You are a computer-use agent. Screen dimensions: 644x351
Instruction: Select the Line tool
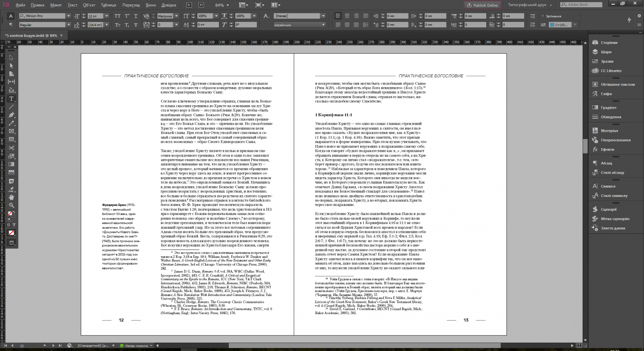(11, 107)
